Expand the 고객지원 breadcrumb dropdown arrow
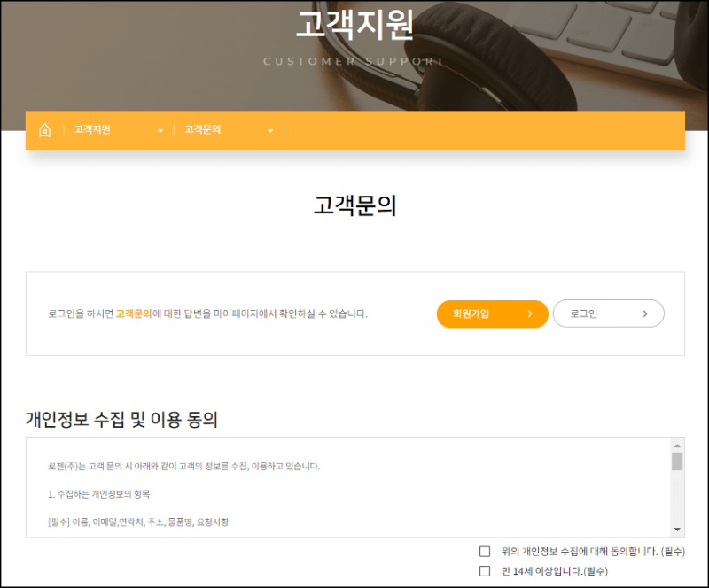Viewport: 709px width, 588px height. (x=160, y=130)
